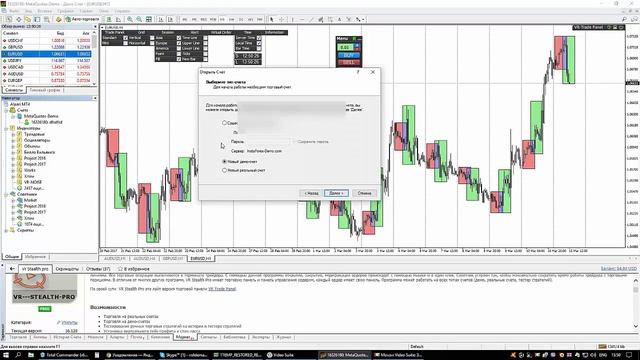This screenshot has width=640, height=360.
Task: Expand the Осцилляторы indicators folder
Action: 13,140
